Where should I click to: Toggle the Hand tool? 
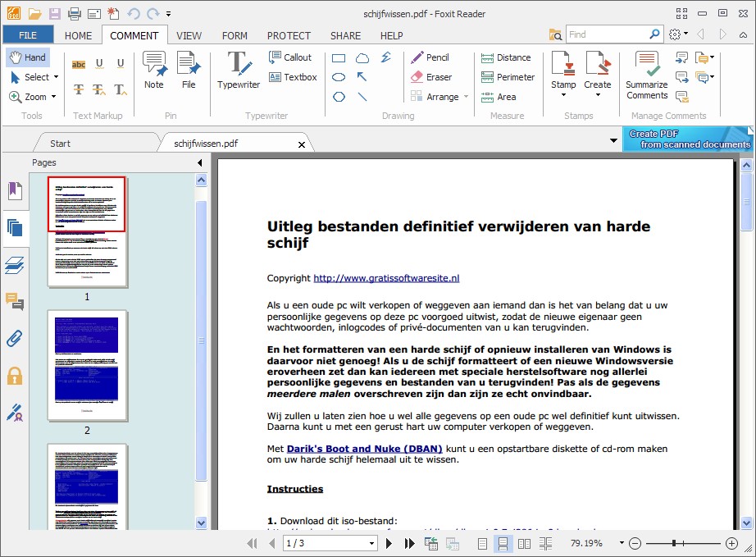(x=28, y=57)
